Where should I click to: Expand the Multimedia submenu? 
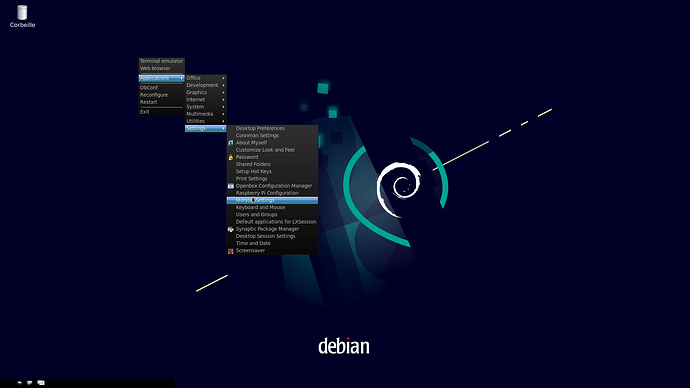pos(206,113)
